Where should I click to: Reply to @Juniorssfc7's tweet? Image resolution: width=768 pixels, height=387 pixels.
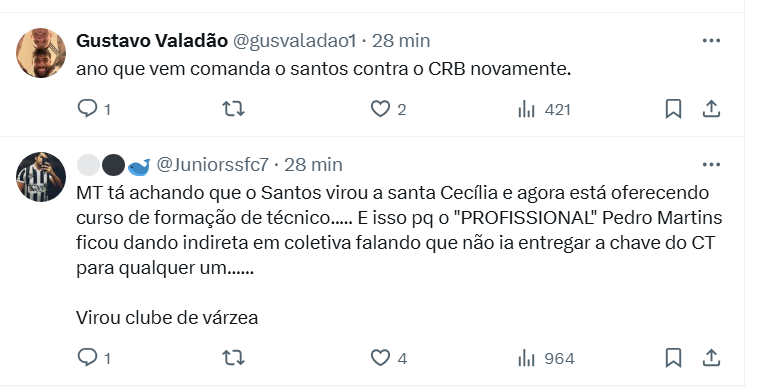click(x=94, y=358)
